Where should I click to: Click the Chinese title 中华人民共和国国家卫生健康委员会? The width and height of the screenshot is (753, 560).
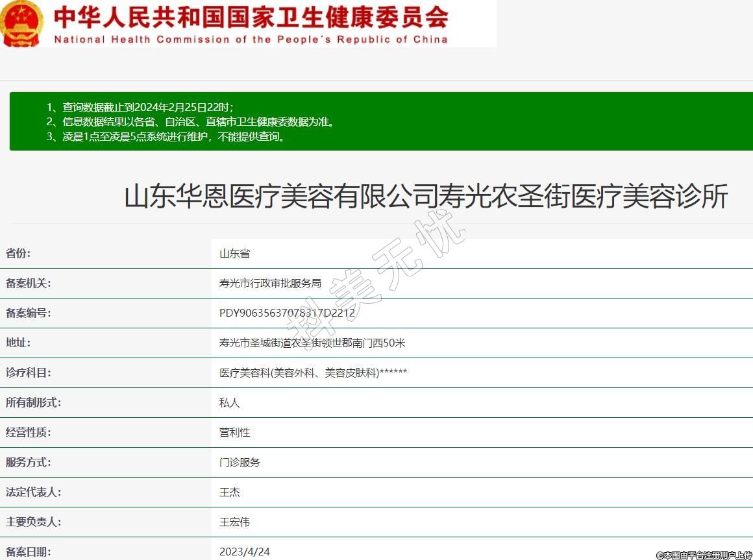tap(251, 17)
